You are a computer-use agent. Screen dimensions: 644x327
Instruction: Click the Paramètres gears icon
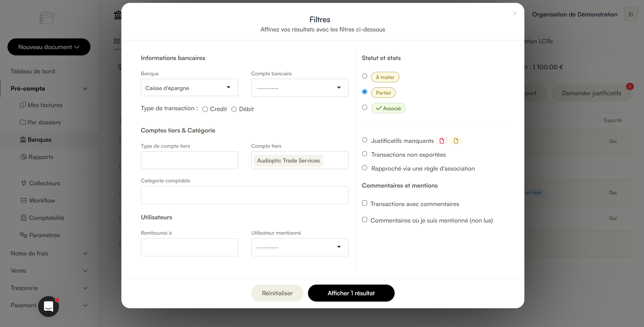coord(23,235)
